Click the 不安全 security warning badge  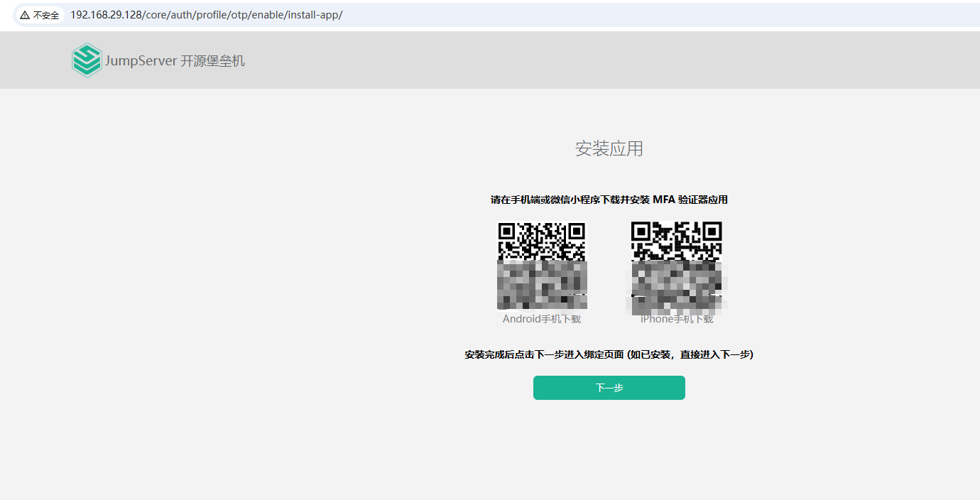click(x=40, y=15)
